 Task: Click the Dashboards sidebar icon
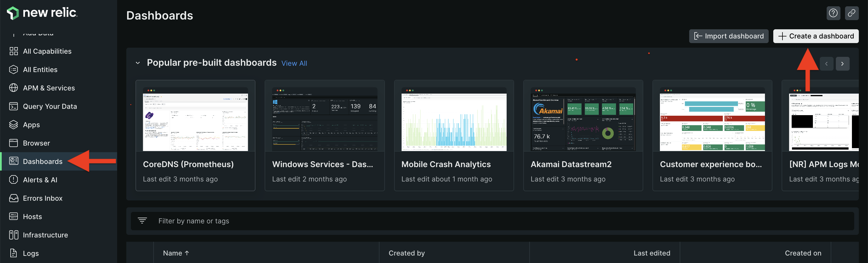tap(13, 162)
